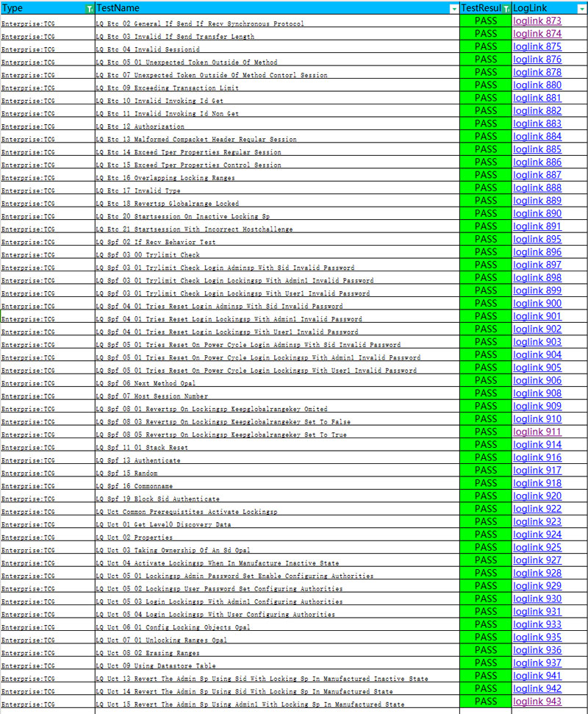
Task: Open loglink 930
Action: (537, 599)
